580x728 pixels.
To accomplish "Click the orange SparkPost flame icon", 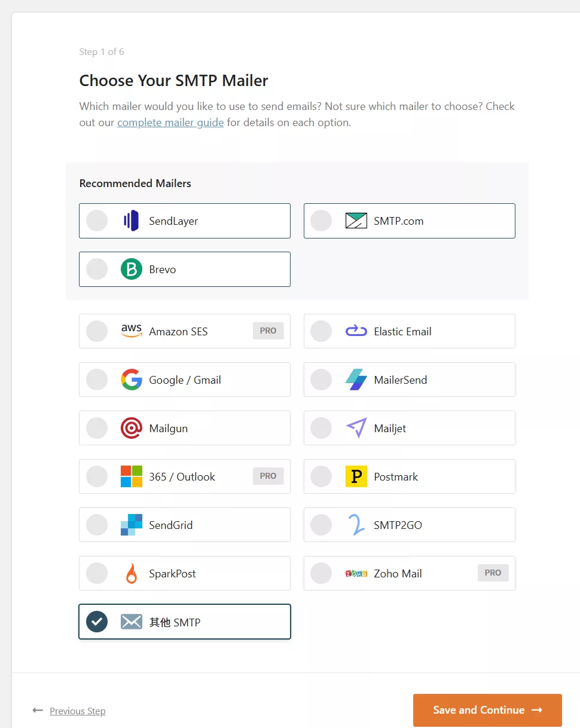I will pyautogui.click(x=131, y=573).
